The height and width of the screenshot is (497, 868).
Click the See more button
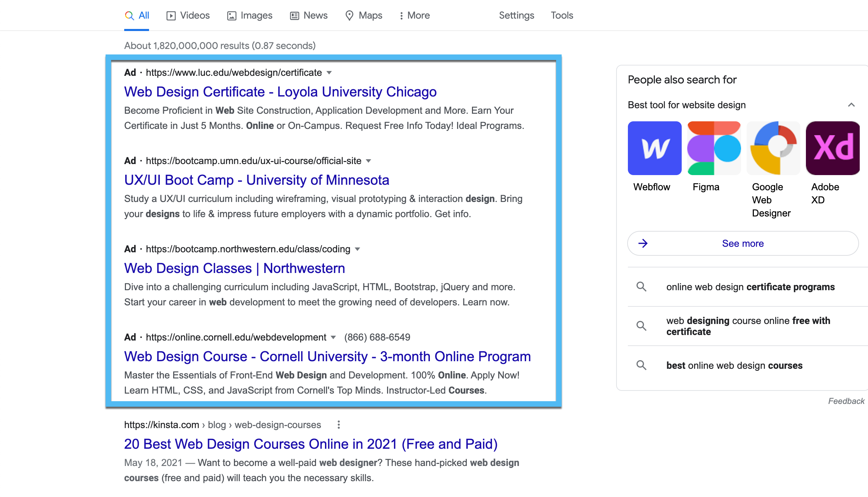point(743,243)
